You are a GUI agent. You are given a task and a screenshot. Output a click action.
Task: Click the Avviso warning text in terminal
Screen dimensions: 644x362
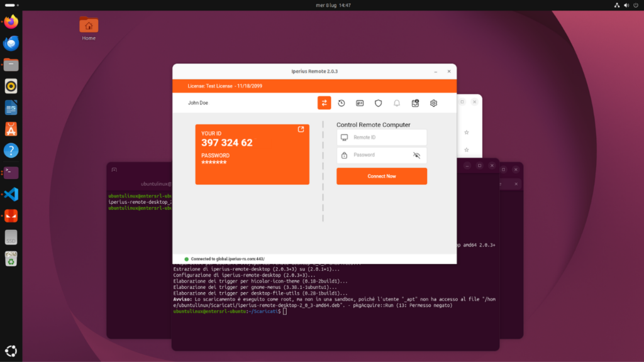334,302
